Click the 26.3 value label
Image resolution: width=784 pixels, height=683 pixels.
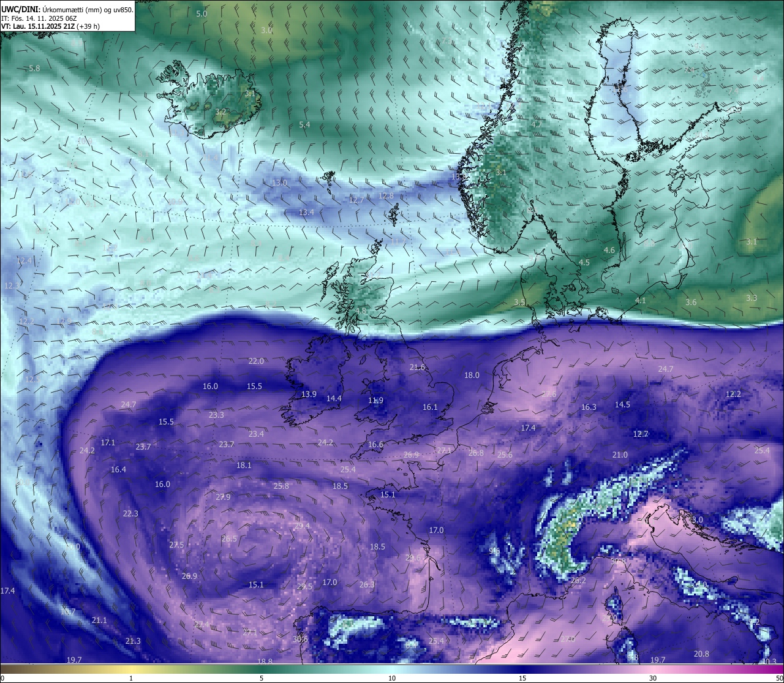click(x=367, y=585)
